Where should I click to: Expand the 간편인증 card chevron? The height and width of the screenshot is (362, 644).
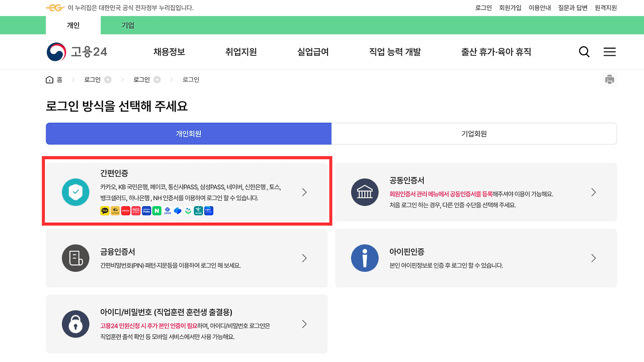click(304, 192)
